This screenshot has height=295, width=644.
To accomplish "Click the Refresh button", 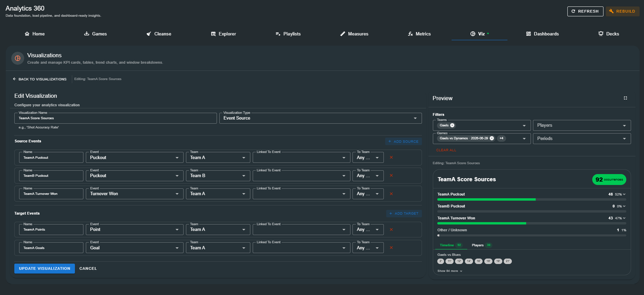I will (x=585, y=11).
